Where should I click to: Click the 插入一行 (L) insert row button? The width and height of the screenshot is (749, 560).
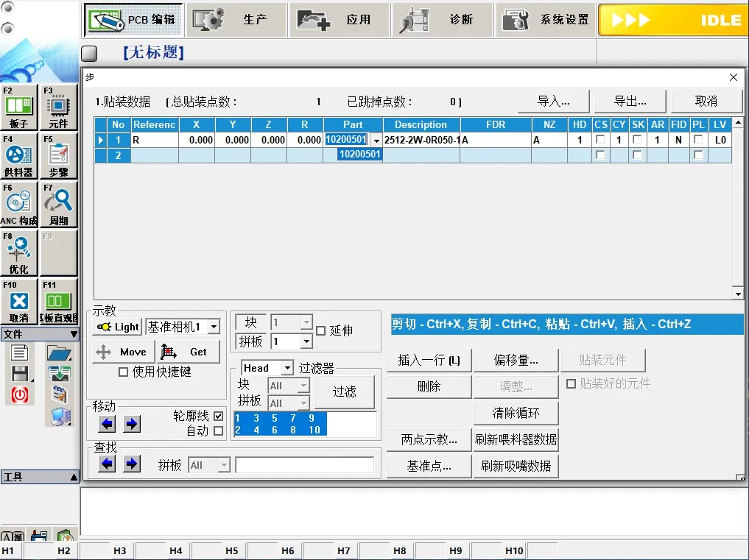coord(429,361)
